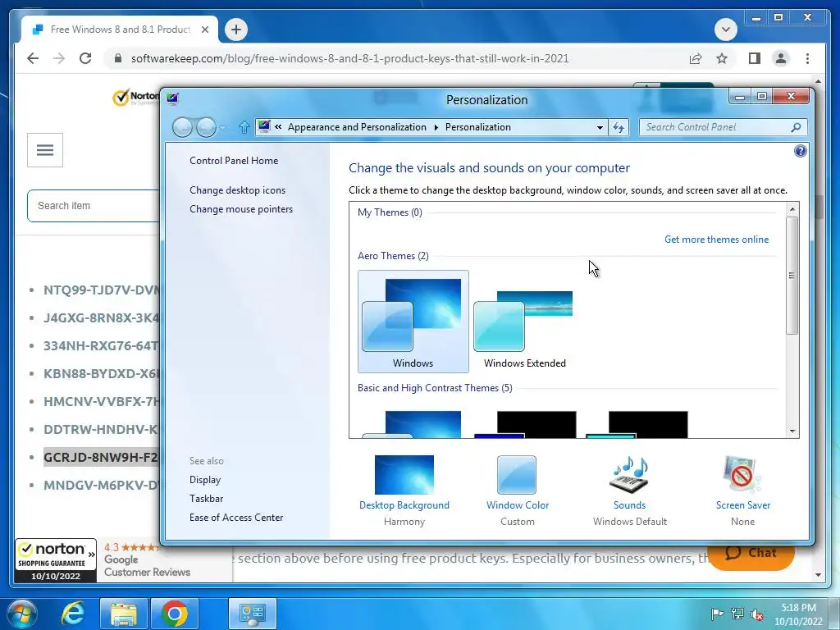Screen dimensions: 840x630
Task: Open the Action Center flag in system tray
Action: (717, 614)
